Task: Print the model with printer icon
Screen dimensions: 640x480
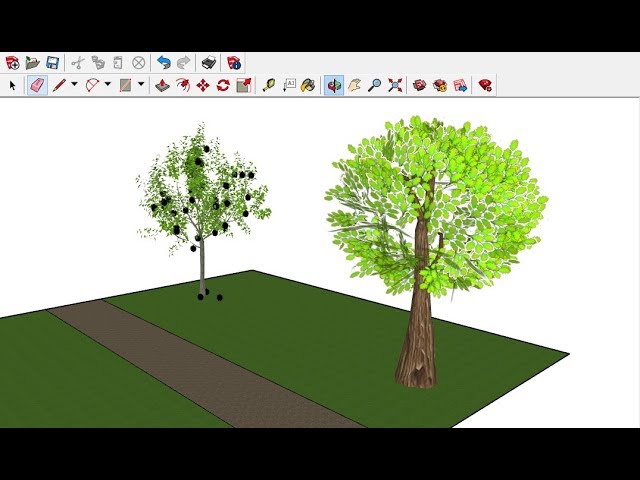Action: tap(209, 63)
